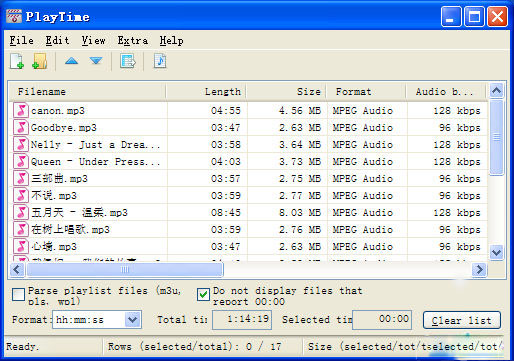Screen dimensions: 514x361
Task: Open the File menu
Action: pos(21,41)
